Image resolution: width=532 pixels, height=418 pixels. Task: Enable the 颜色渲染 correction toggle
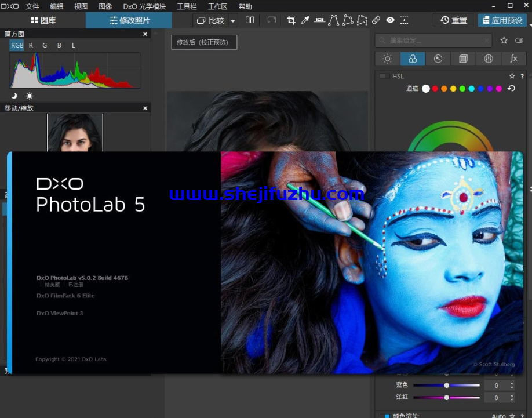385,416
